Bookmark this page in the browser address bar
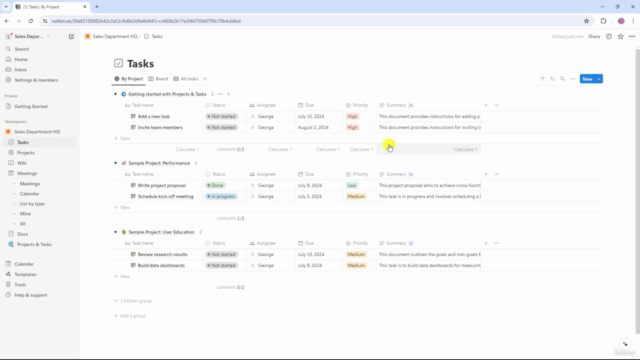640x360 pixels. point(586,21)
